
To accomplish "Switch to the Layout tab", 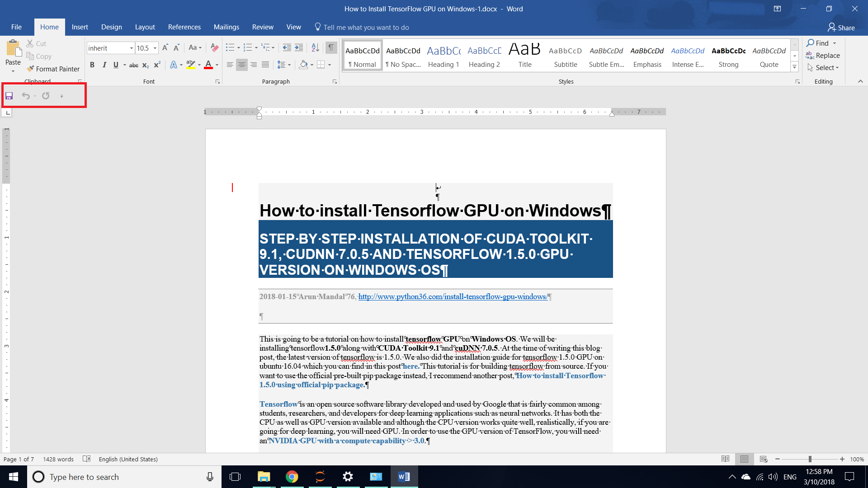I will click(x=145, y=27).
